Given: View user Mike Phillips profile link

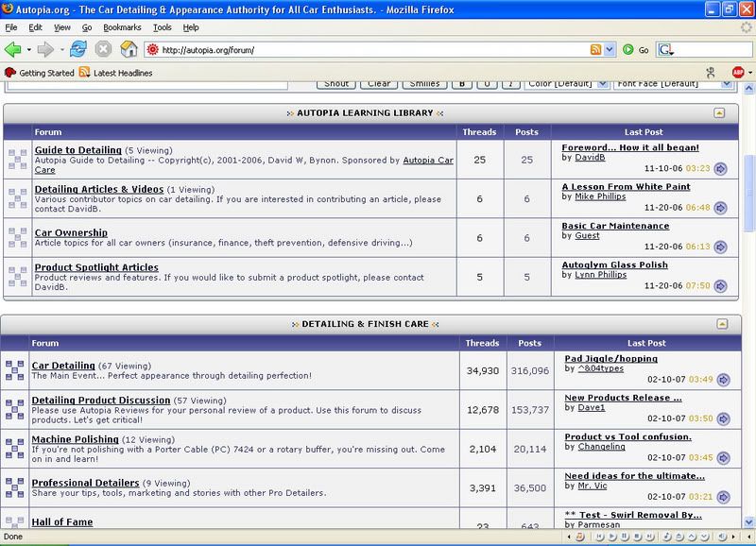Looking at the screenshot, I should point(600,196).
